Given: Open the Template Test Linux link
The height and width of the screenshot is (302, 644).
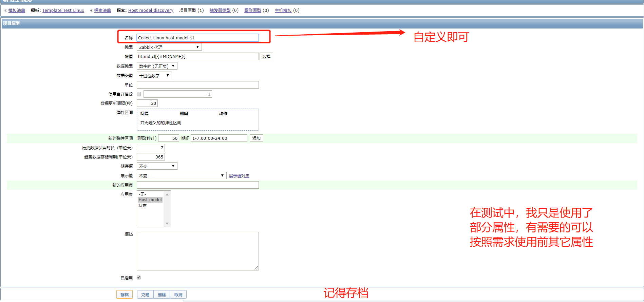Looking at the screenshot, I should (x=63, y=11).
